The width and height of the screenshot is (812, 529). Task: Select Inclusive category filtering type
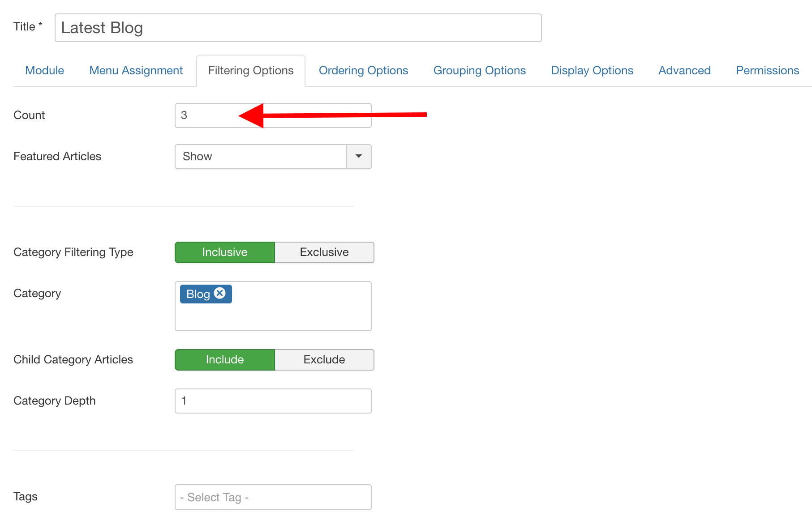[224, 252]
